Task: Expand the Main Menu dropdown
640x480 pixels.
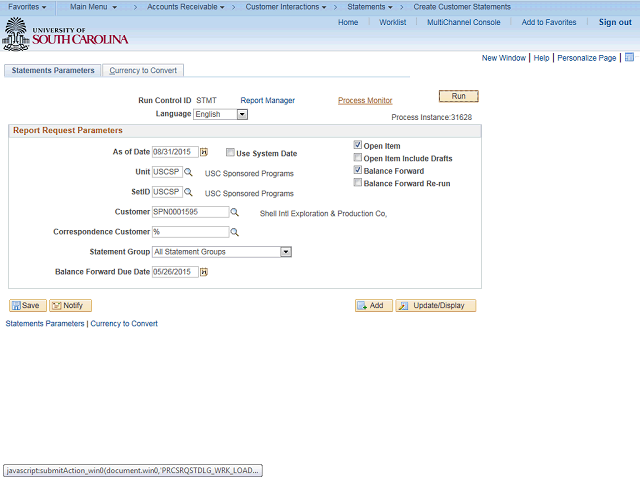Action: point(93,7)
